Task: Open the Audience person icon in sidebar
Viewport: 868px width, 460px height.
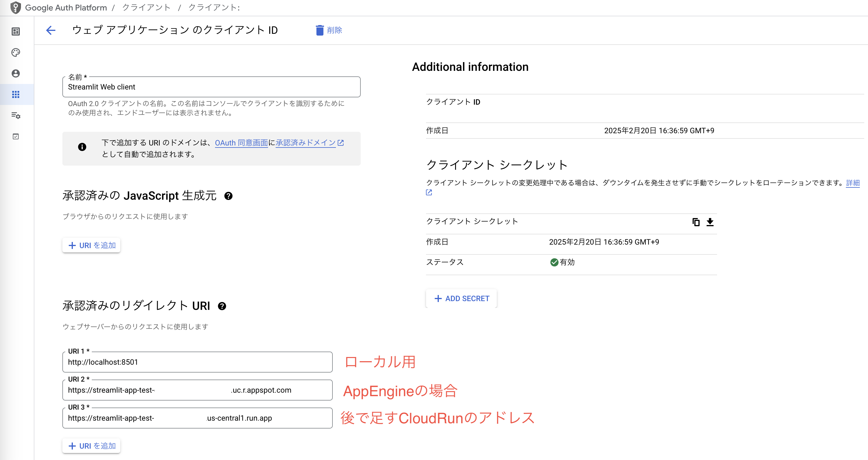Action: click(x=15, y=73)
